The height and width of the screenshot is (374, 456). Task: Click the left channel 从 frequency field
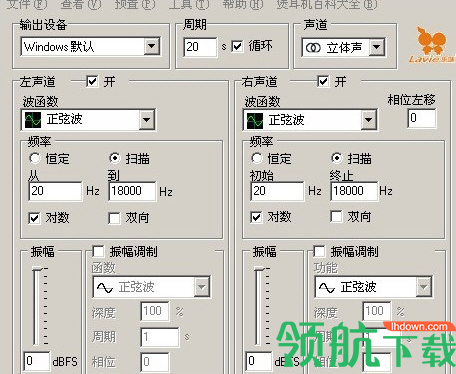tap(55, 191)
